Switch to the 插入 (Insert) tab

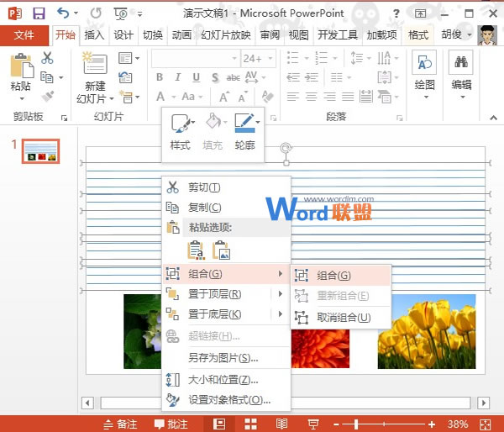point(94,35)
